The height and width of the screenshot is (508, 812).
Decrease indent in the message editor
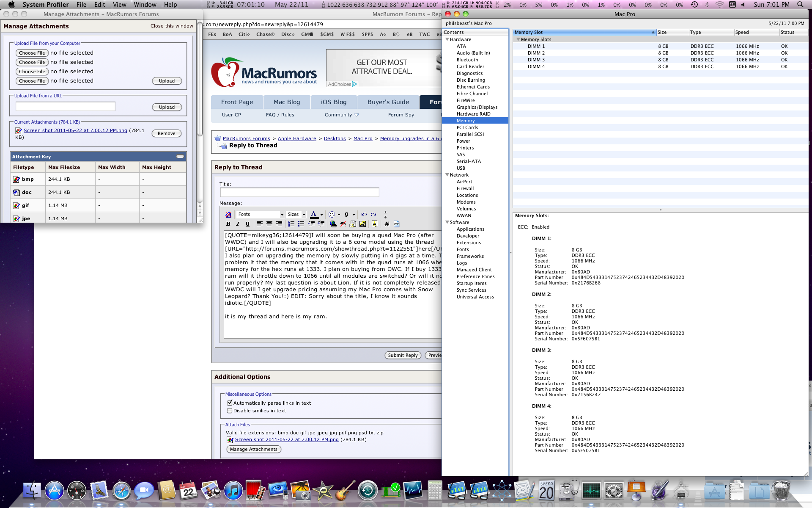point(312,224)
